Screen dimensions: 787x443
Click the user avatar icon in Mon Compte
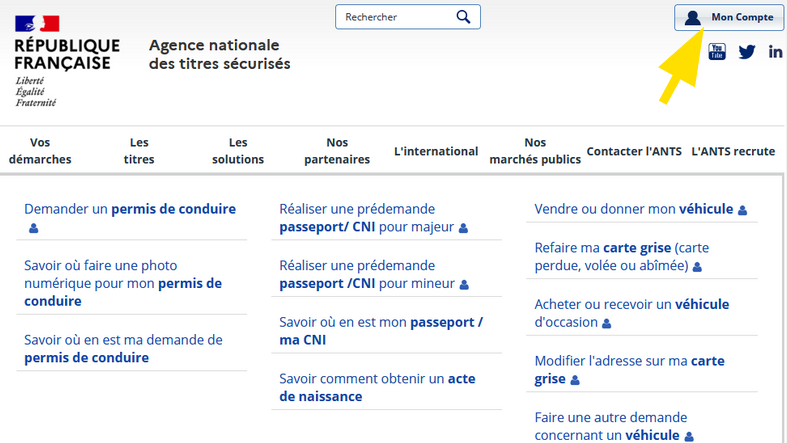(x=693, y=18)
